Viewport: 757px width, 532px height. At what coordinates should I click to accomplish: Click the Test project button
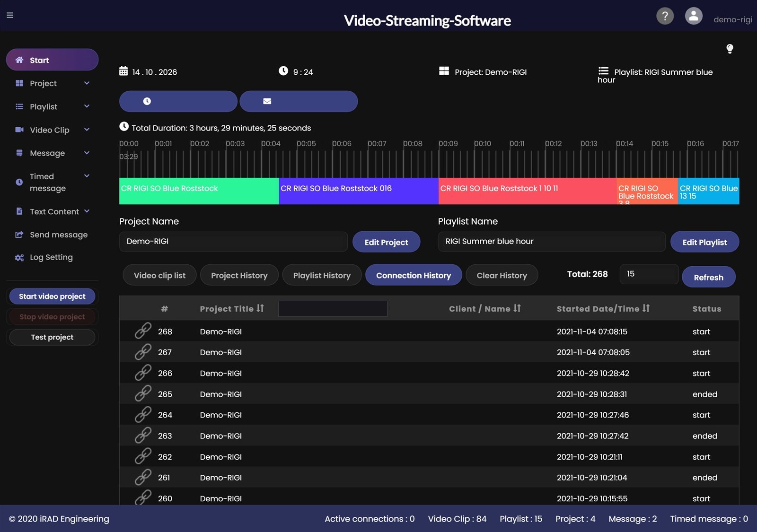click(x=52, y=337)
